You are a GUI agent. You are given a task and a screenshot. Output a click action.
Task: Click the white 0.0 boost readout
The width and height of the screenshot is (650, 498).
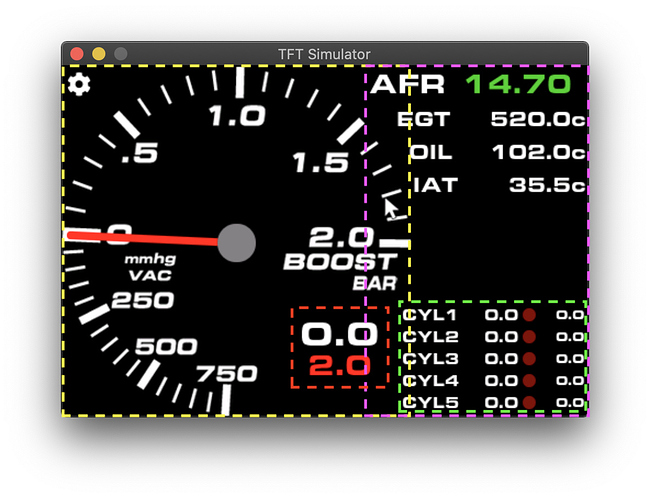pos(340,334)
